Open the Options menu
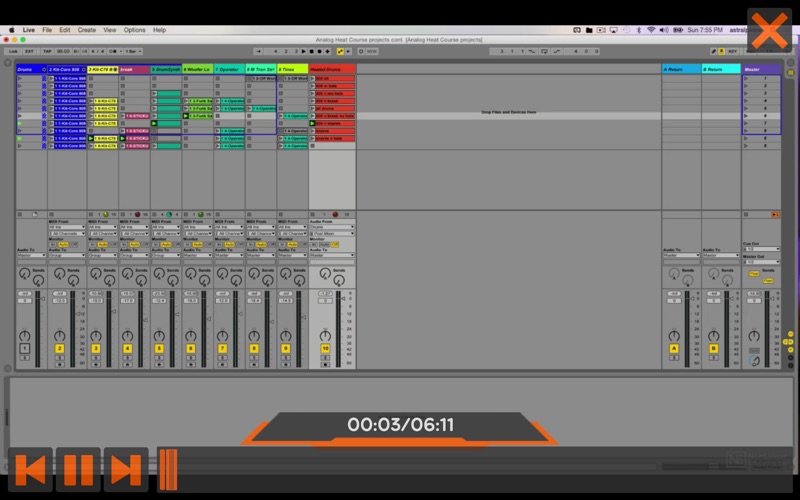The height and width of the screenshot is (500, 800). point(134,30)
